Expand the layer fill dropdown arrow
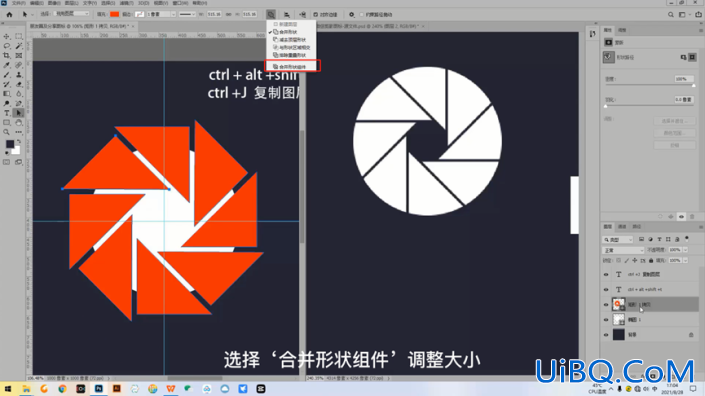Viewport: 705px width, 396px height. coord(685,260)
